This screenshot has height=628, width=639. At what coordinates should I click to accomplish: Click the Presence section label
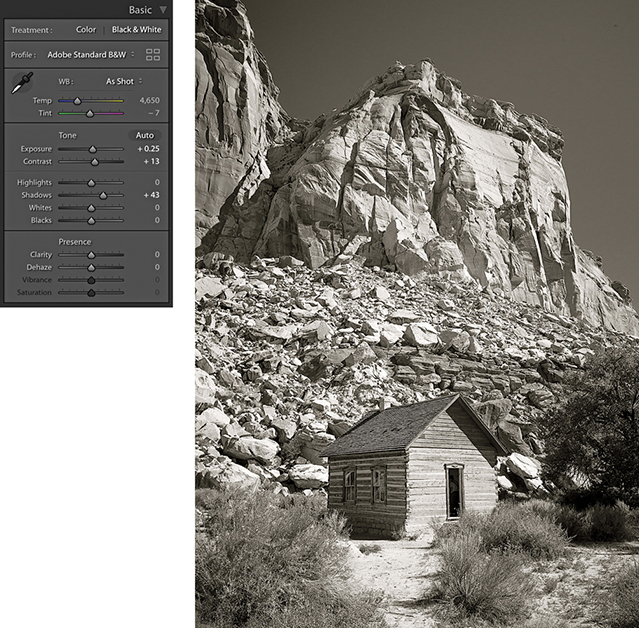[75, 242]
